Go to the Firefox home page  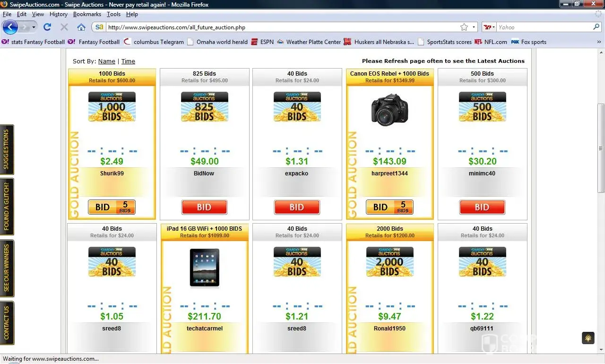coord(81,27)
